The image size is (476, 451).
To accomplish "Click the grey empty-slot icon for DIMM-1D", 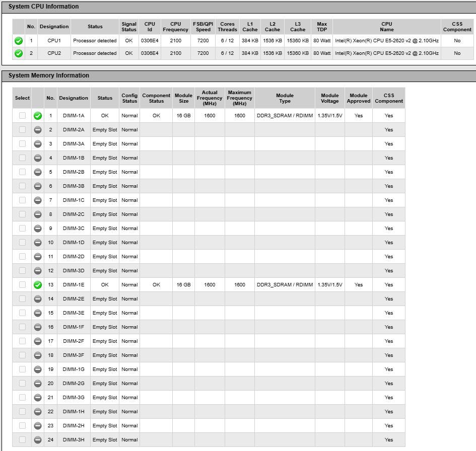I will 38,243.
